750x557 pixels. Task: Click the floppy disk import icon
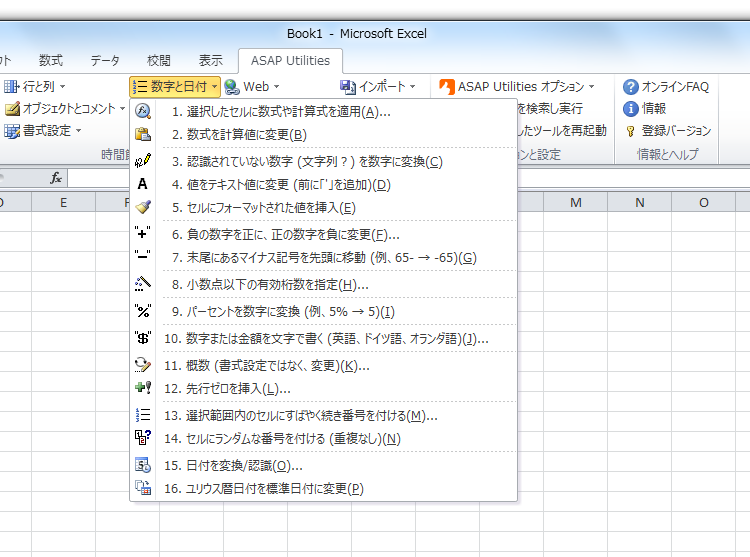(348, 87)
